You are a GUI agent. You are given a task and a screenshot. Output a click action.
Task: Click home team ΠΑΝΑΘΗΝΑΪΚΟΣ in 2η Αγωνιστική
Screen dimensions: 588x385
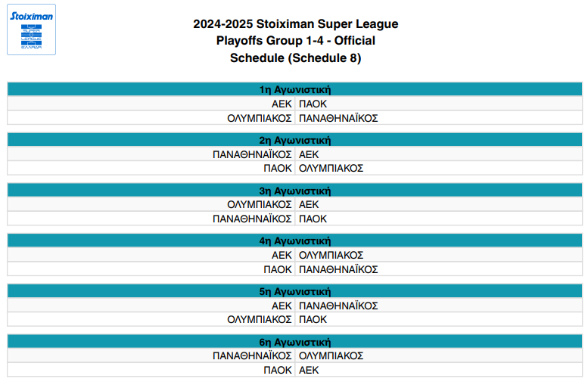pyautogui.click(x=252, y=154)
